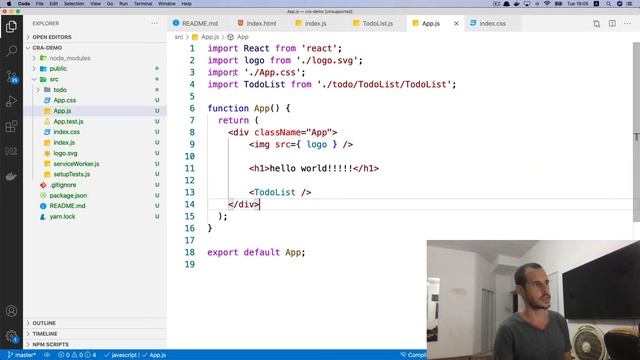
Task: Open index.css in the file tree
Action: 67,132
